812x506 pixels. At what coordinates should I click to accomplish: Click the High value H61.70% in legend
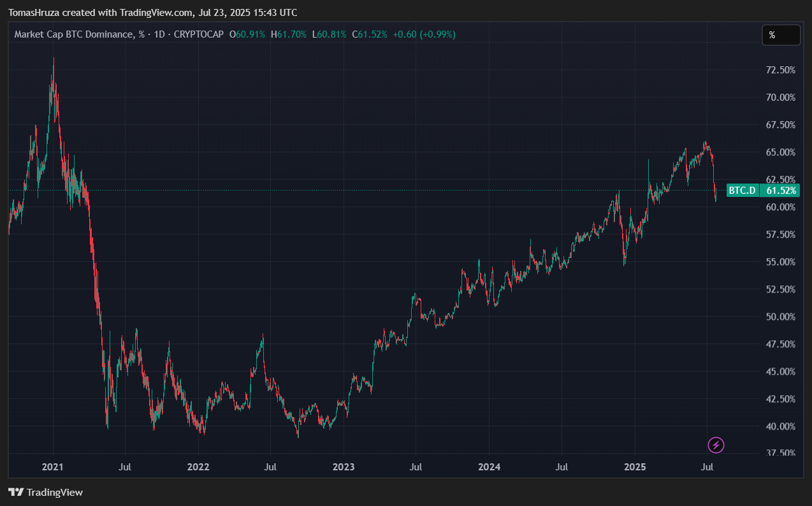pos(289,34)
